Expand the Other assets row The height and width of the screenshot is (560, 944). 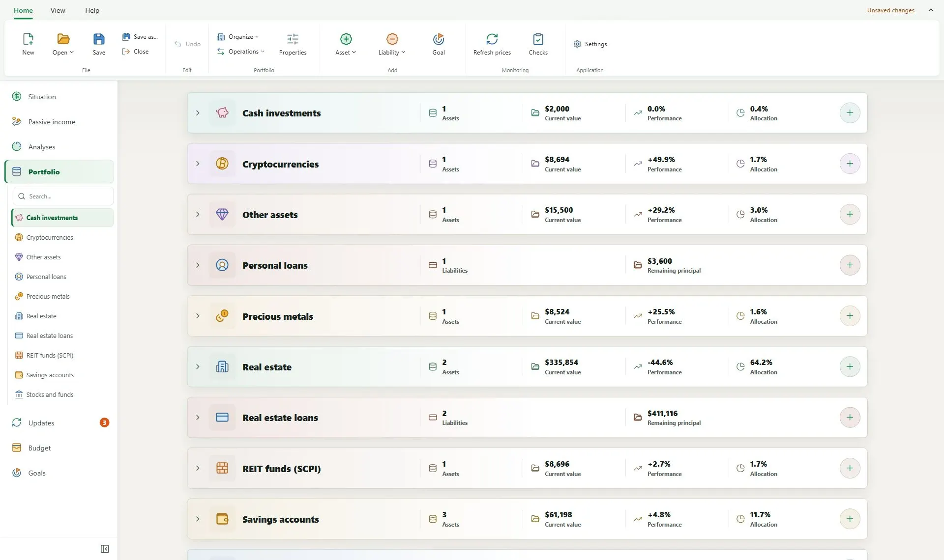(x=198, y=215)
